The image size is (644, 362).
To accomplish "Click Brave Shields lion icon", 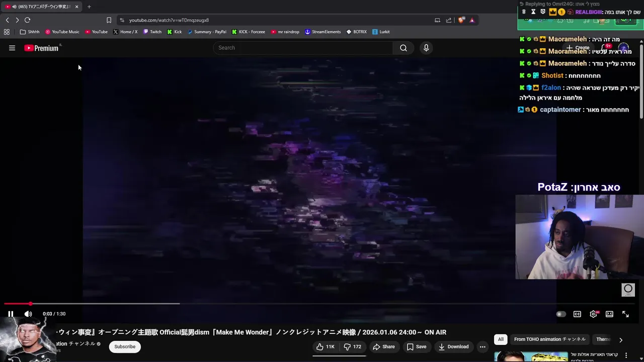I will [x=461, y=20].
